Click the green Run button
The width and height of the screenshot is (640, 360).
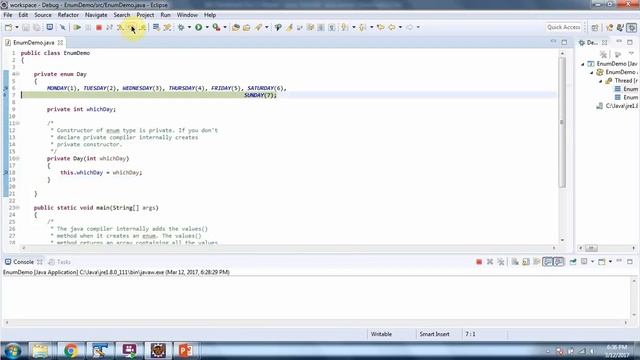tap(199, 27)
